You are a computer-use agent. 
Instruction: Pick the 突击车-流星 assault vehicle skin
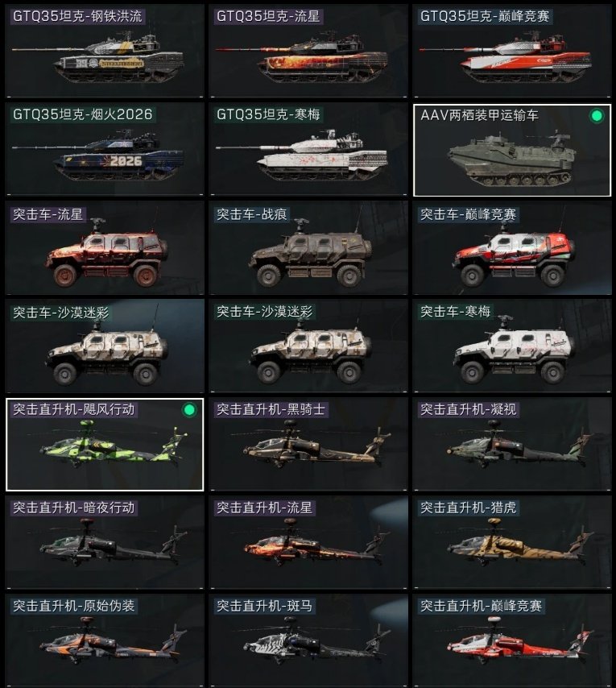click(x=105, y=248)
